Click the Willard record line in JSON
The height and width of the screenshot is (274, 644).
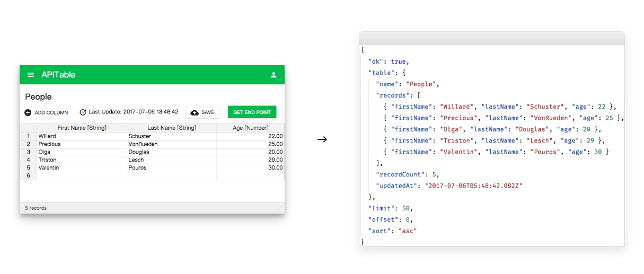click(500, 107)
